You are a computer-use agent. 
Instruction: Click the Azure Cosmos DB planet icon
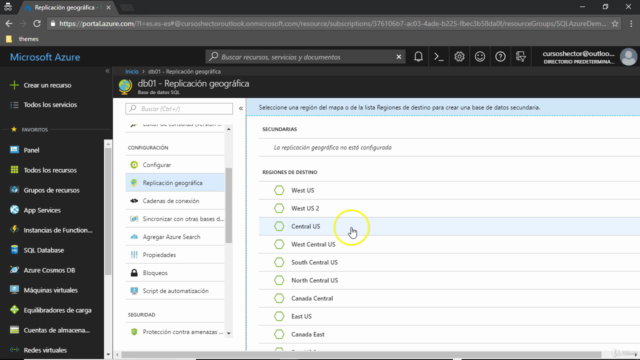click(14, 269)
